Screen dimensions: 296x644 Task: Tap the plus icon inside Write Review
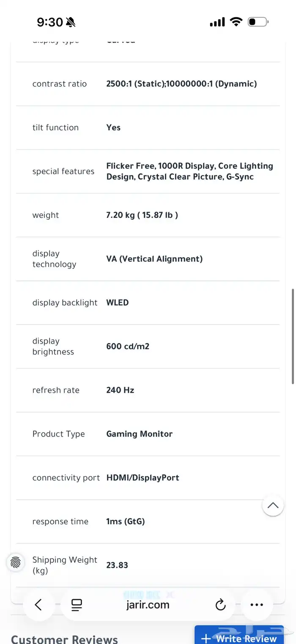click(206, 639)
